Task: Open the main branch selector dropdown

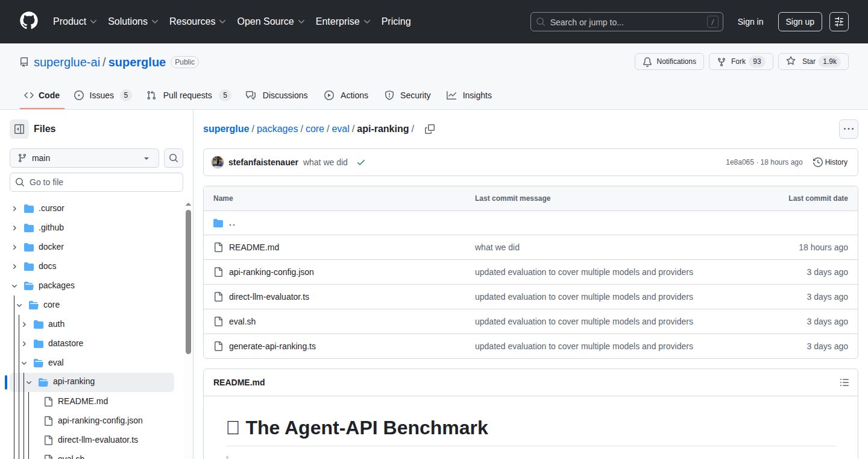Action: 84,158
